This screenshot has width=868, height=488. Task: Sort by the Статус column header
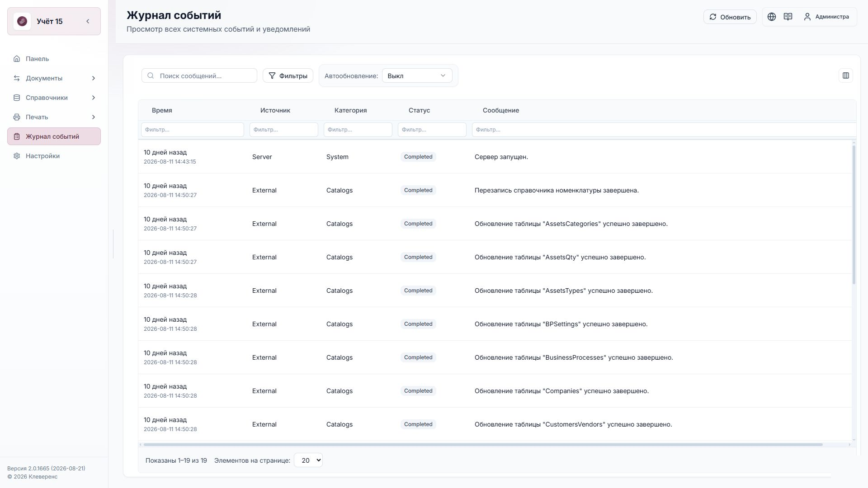pos(419,110)
